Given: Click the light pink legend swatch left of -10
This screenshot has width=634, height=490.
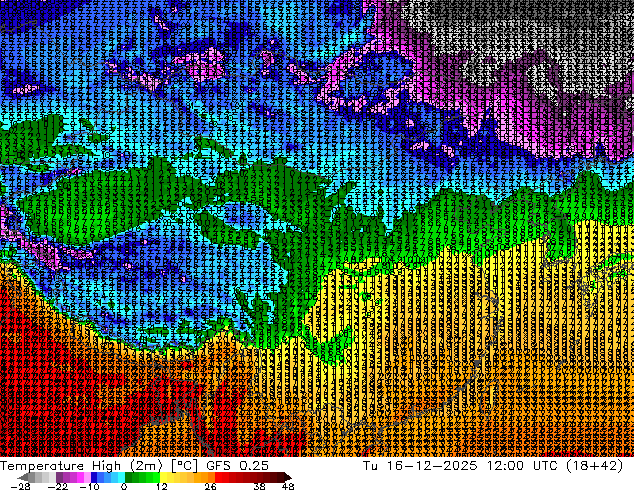Looking at the screenshot, I should click(x=87, y=477).
